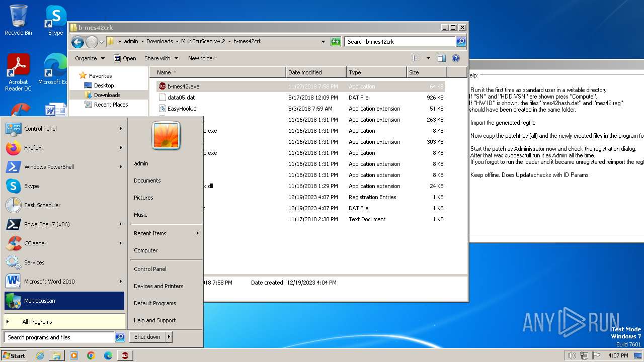
Task: Show All Programs list
Action: click(x=64, y=322)
